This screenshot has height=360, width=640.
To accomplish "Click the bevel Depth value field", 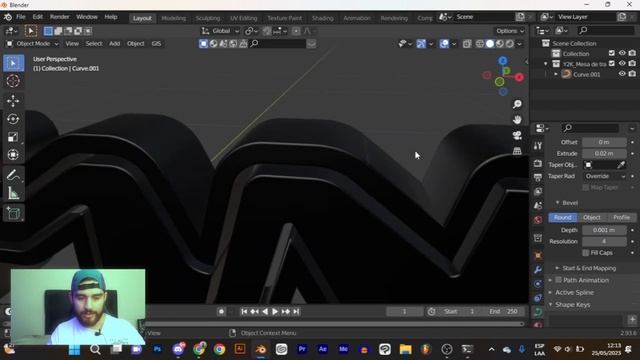I will click(x=604, y=230).
